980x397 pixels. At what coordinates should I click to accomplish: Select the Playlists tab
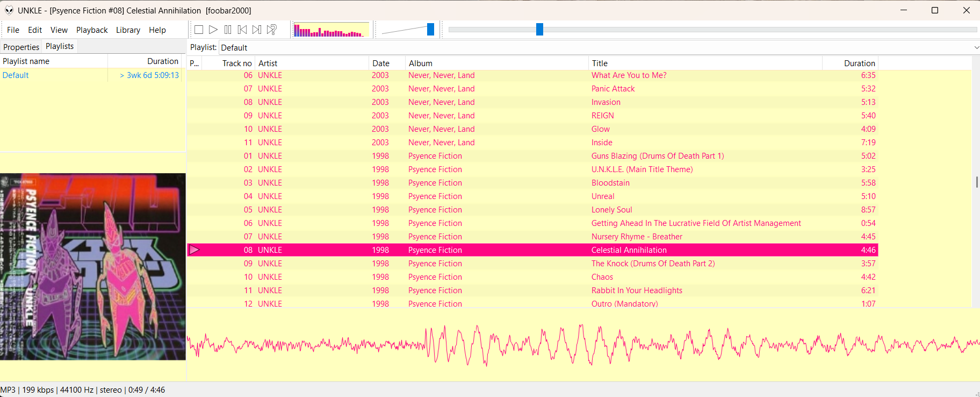(60, 46)
